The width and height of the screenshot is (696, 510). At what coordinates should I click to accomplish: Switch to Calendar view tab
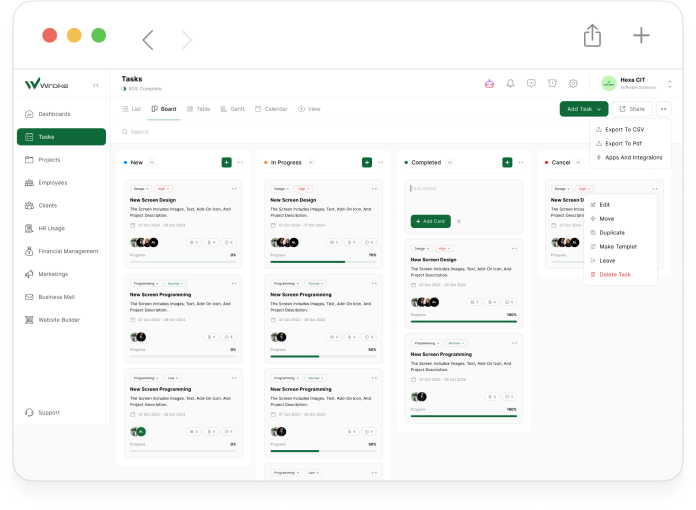[271, 109]
